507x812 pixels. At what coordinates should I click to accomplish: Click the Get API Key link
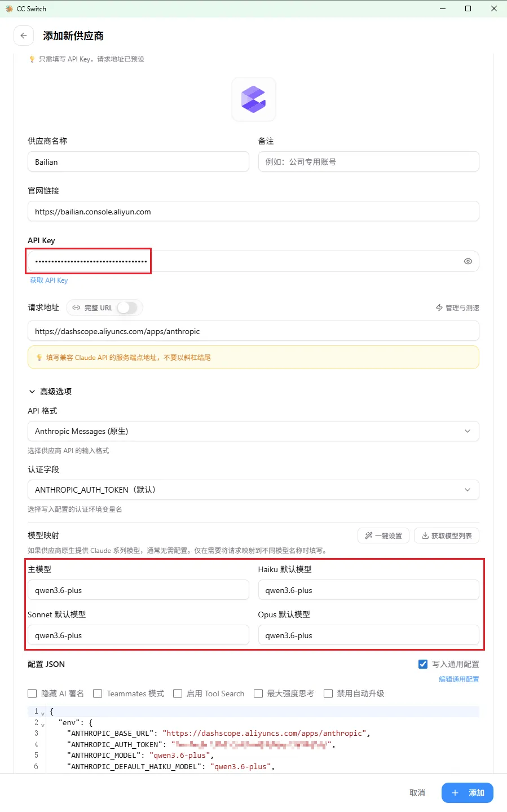click(x=49, y=280)
